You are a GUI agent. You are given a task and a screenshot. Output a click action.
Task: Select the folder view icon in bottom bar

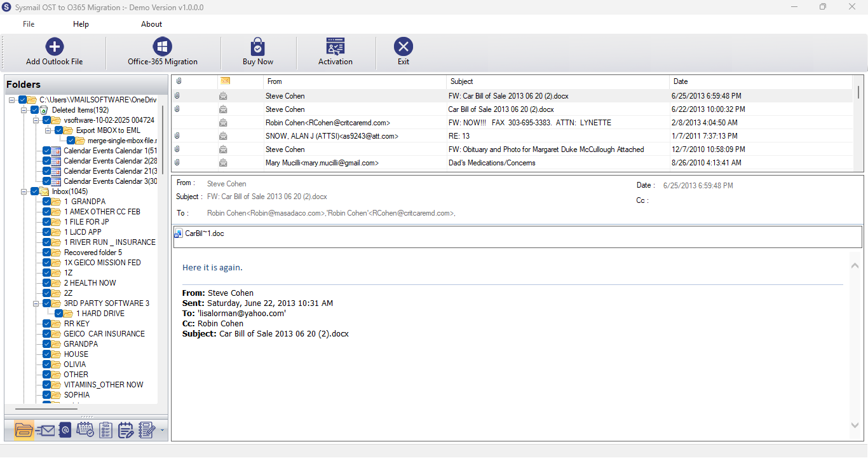click(x=24, y=430)
